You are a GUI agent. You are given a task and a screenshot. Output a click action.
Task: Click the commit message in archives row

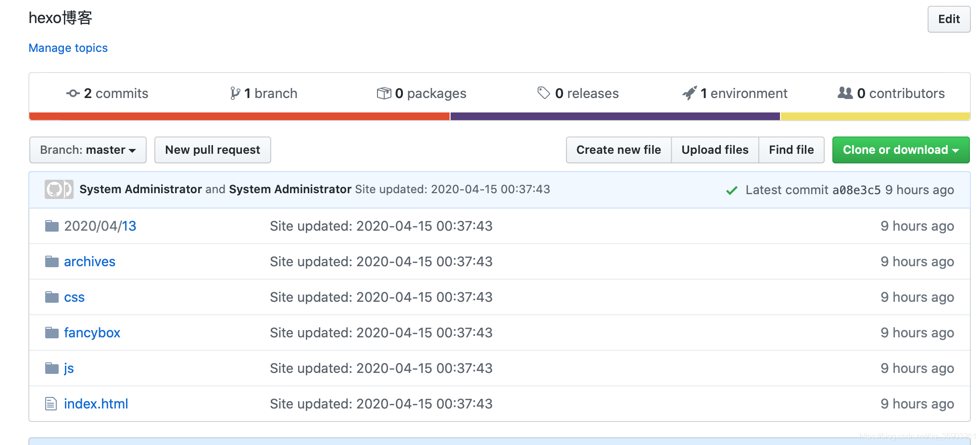[381, 261]
